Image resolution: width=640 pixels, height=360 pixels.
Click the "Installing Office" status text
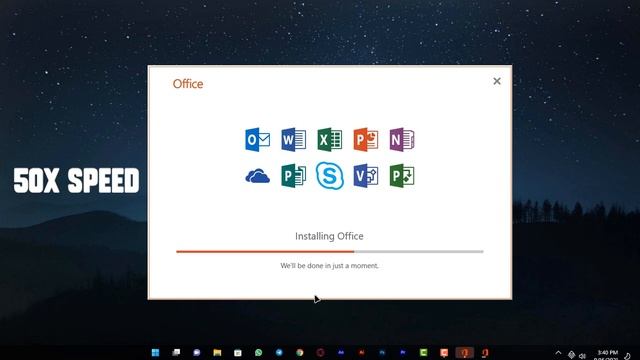(x=329, y=236)
